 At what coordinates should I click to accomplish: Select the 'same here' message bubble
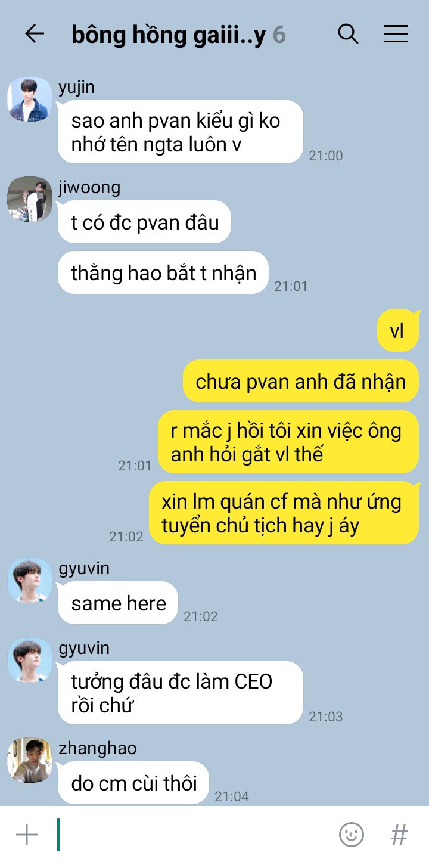click(118, 603)
